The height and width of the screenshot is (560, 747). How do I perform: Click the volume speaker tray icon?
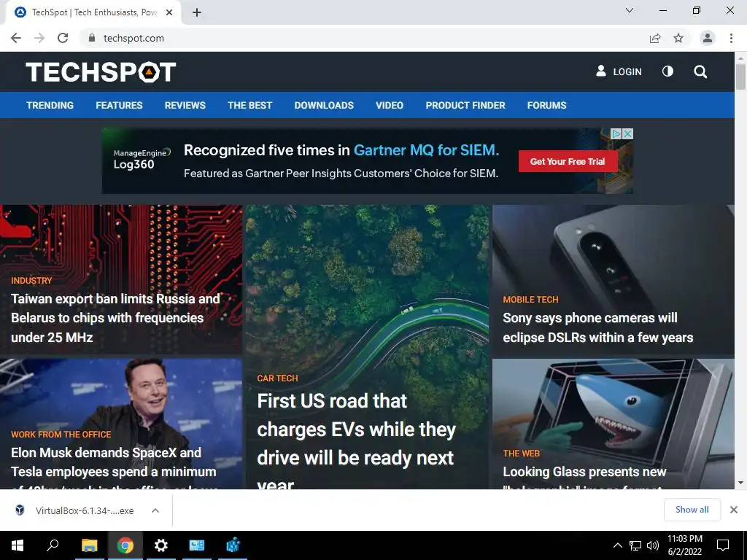653,545
